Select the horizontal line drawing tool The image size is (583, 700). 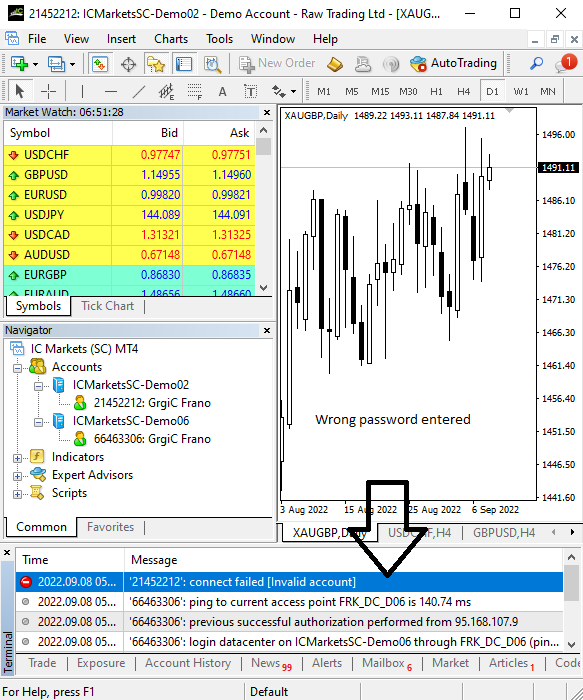click(111, 92)
